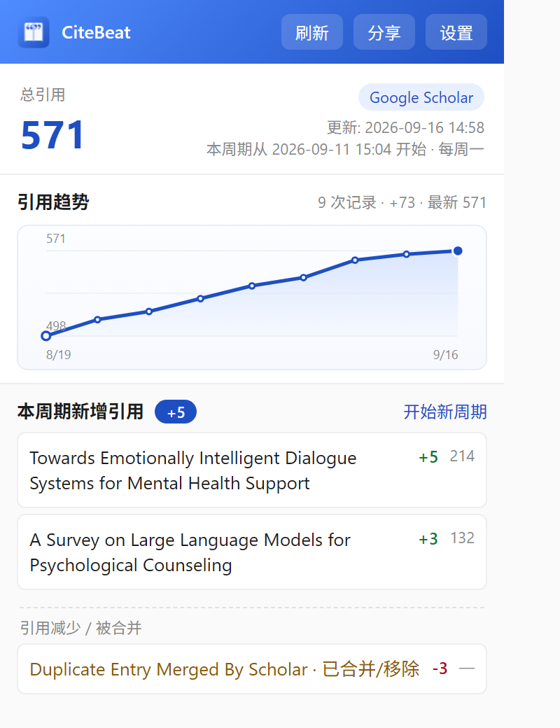The height and width of the screenshot is (728, 560).
Task: Select the first 8/19 chart data point
Action: pos(45,336)
